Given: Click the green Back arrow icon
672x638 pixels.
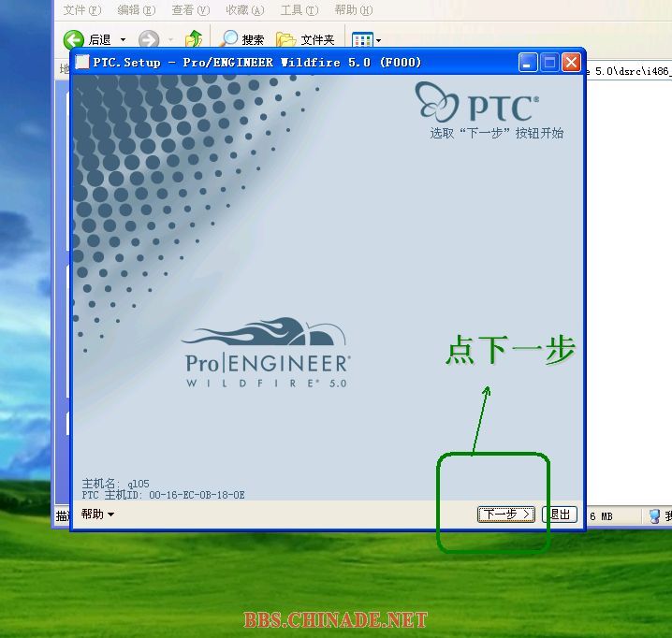Looking at the screenshot, I should point(74,39).
